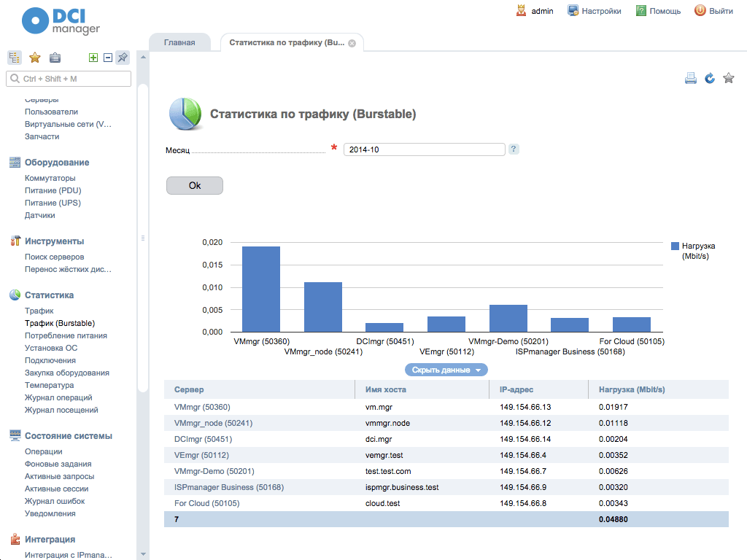The width and height of the screenshot is (747, 560).
Task: Collapse all menu sections with the minus icon
Action: click(107, 57)
